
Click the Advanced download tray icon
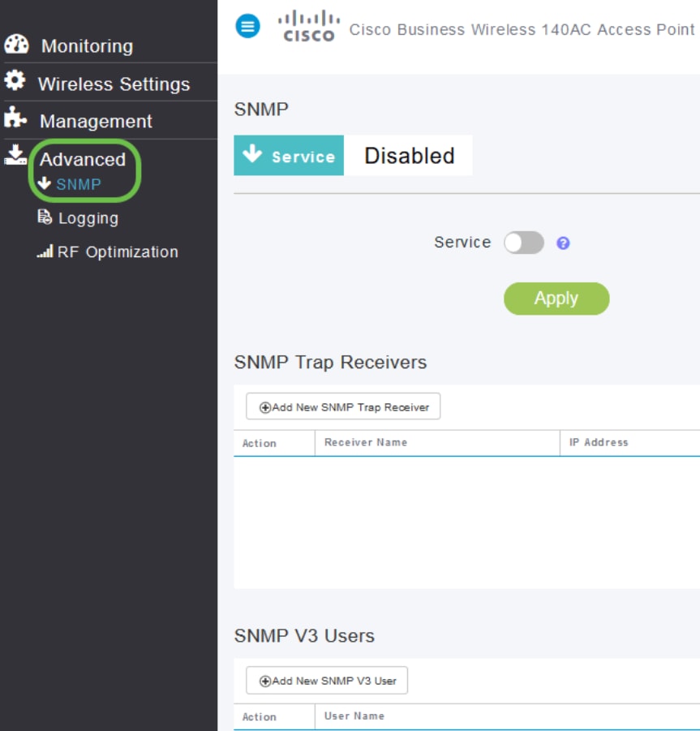tap(15, 154)
